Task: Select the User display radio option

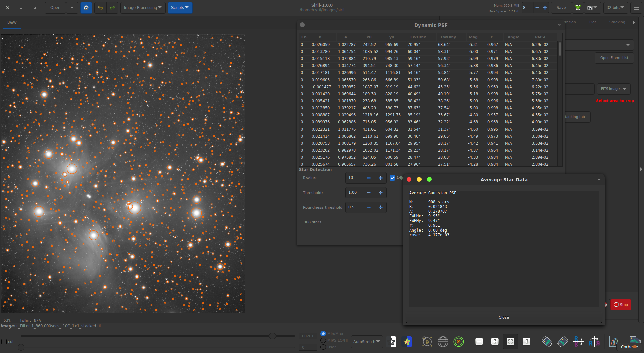Action: point(323,347)
